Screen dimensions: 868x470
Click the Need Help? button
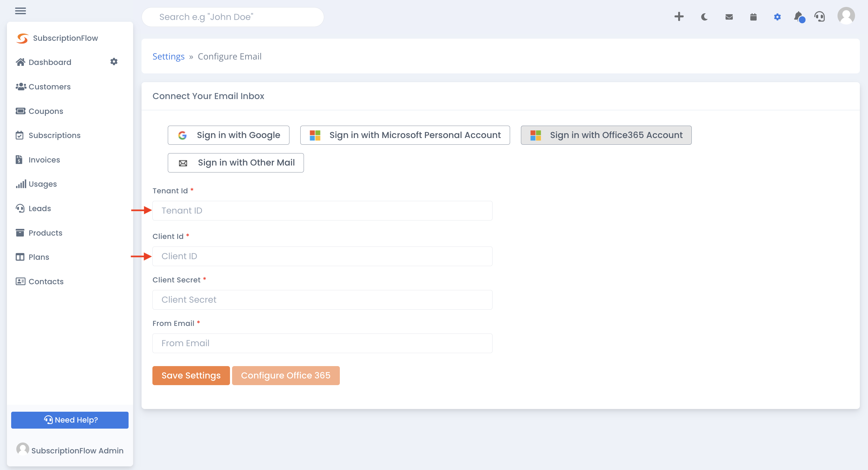pos(70,420)
